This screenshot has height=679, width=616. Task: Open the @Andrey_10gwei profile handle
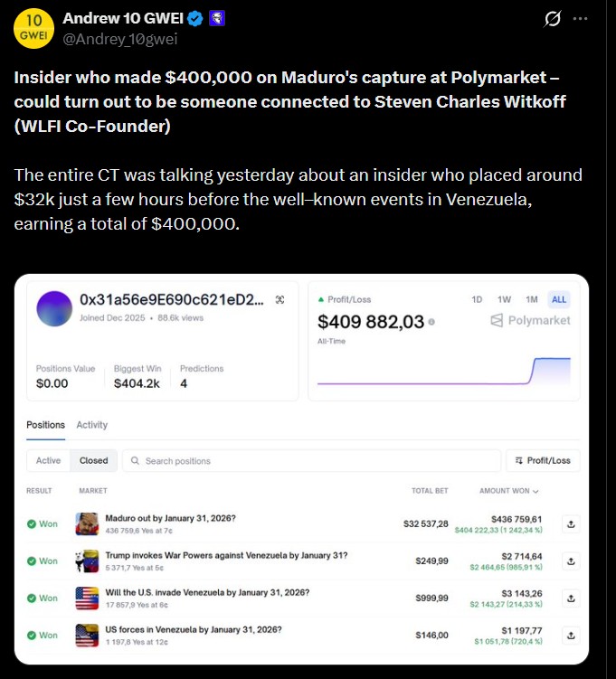119,38
